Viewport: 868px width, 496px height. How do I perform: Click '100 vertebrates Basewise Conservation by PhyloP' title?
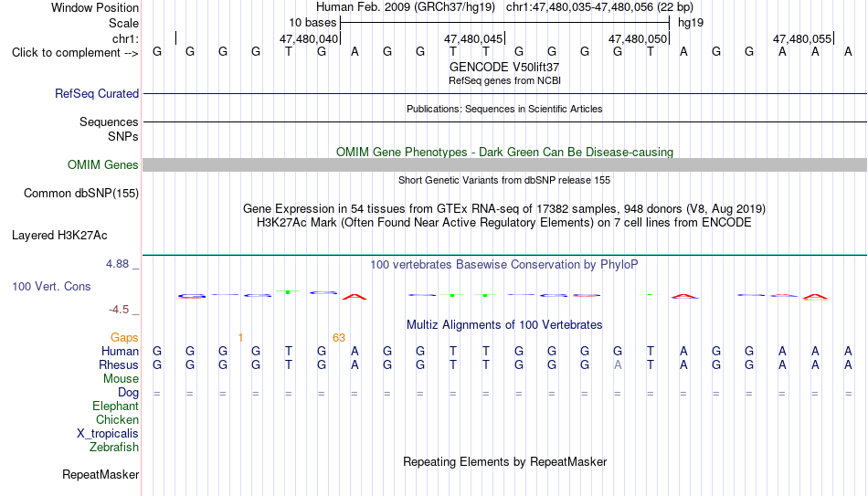pyautogui.click(x=504, y=265)
